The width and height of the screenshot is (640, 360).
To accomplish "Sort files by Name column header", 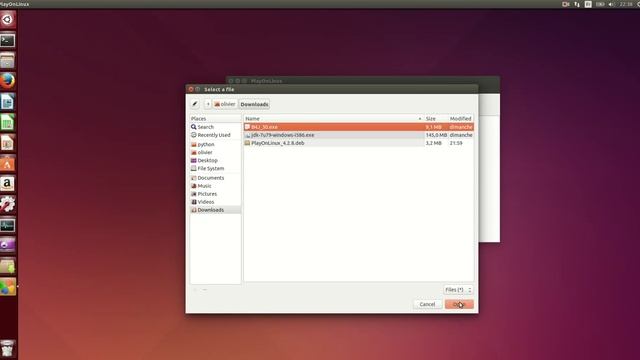I will point(333,118).
